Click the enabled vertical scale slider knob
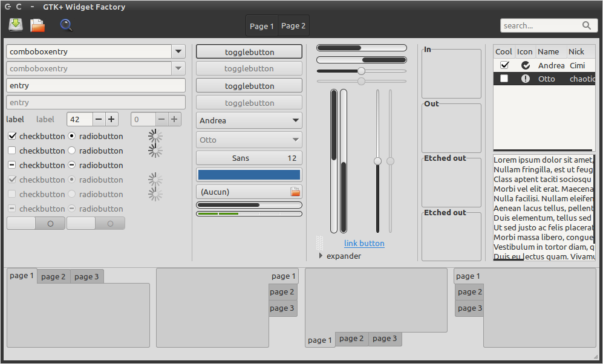This screenshot has width=603, height=364. click(377, 161)
